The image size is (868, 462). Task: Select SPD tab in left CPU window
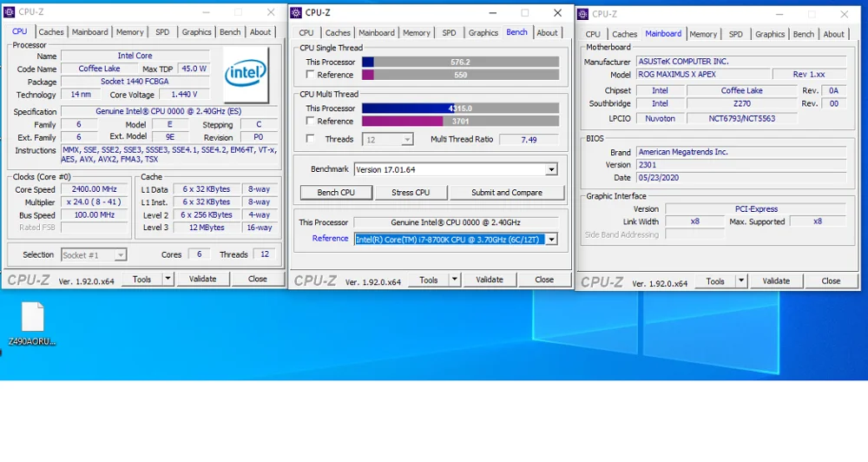click(162, 32)
